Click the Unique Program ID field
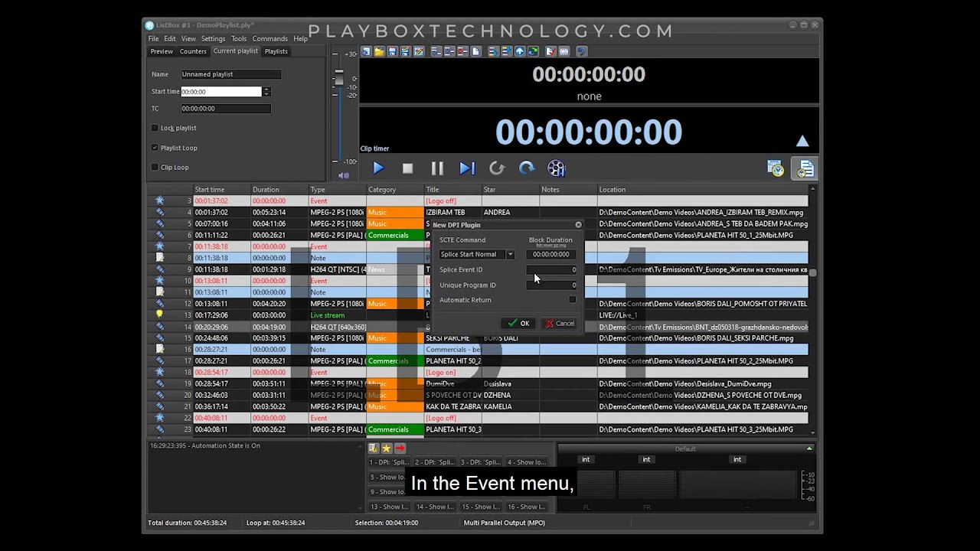This screenshot has width=980, height=551. tap(551, 285)
